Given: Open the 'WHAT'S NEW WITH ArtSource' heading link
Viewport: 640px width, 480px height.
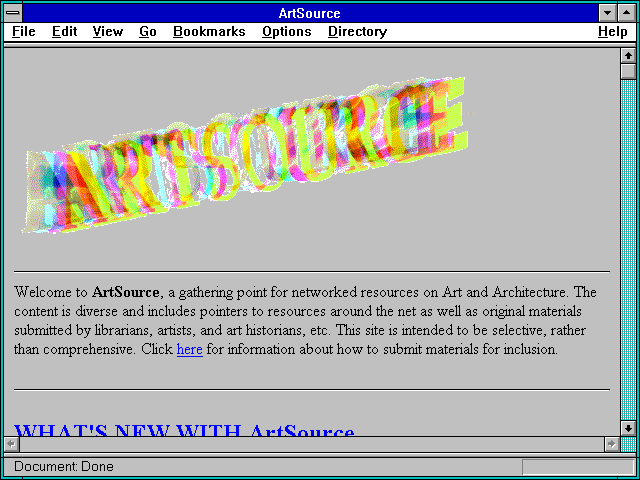Looking at the screenshot, I should click(184, 430).
